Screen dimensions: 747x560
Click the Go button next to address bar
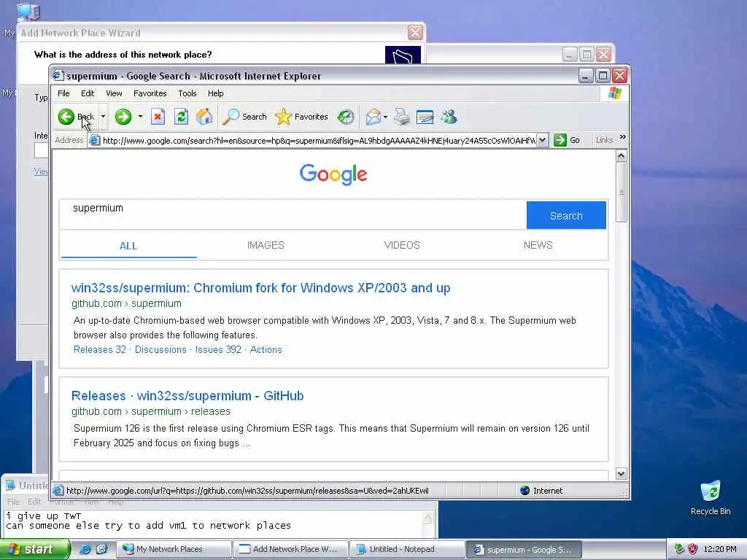[567, 140]
